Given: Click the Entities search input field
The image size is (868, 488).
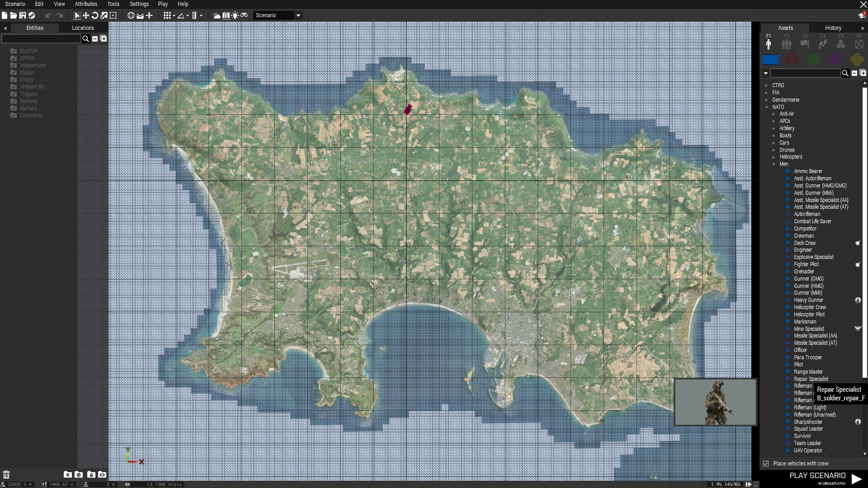Looking at the screenshot, I should coord(41,39).
